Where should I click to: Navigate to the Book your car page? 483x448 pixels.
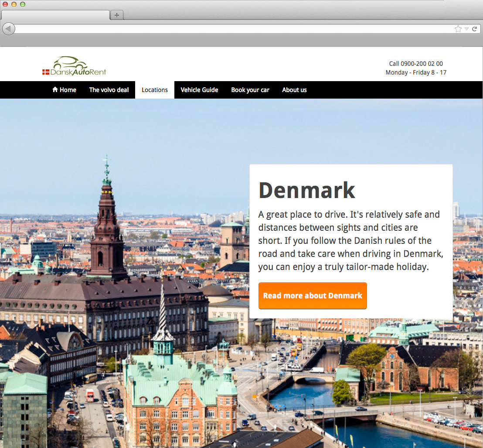click(250, 90)
